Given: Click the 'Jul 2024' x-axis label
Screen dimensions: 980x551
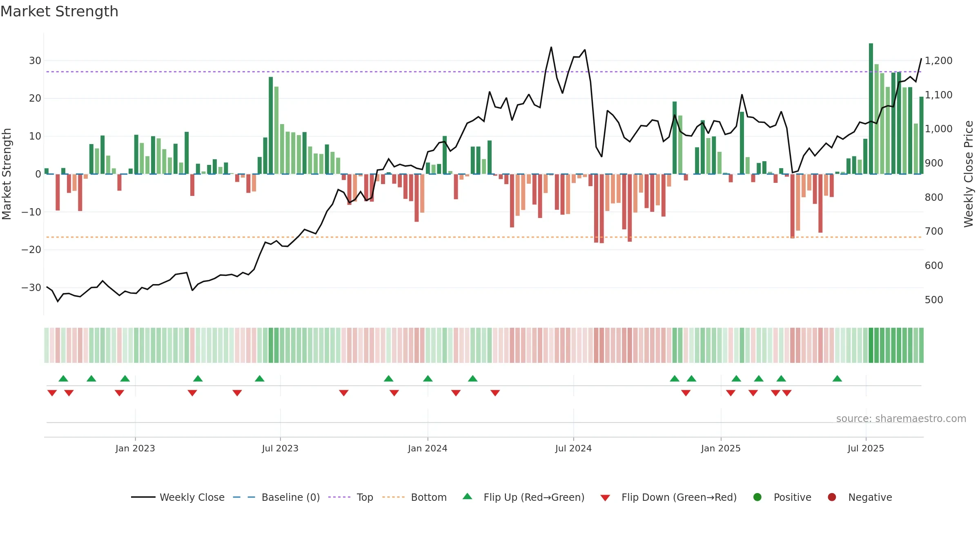Looking at the screenshot, I should 573,448.
